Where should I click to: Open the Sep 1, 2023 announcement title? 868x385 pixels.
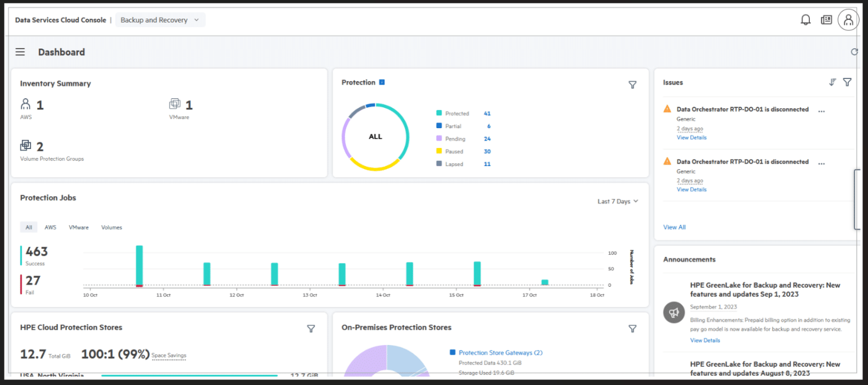(765, 290)
